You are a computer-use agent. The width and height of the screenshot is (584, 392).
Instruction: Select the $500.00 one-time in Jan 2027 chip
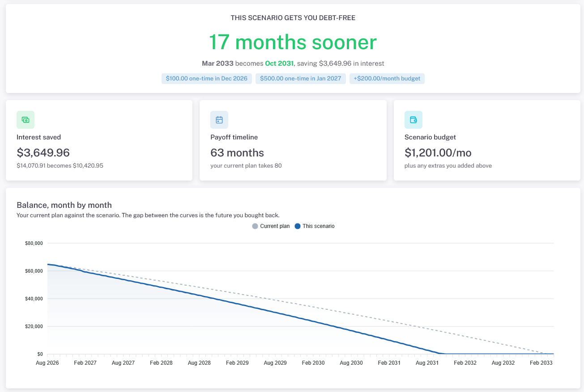pyautogui.click(x=301, y=79)
